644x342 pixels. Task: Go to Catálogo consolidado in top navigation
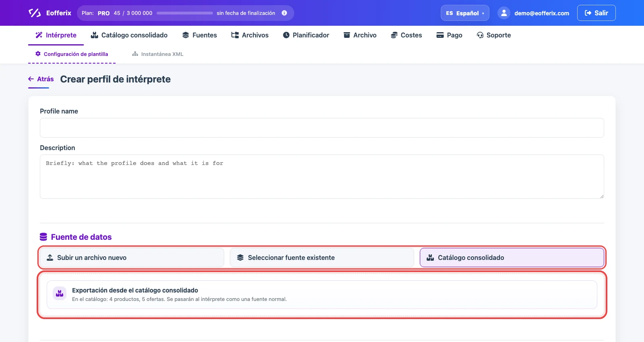click(129, 35)
